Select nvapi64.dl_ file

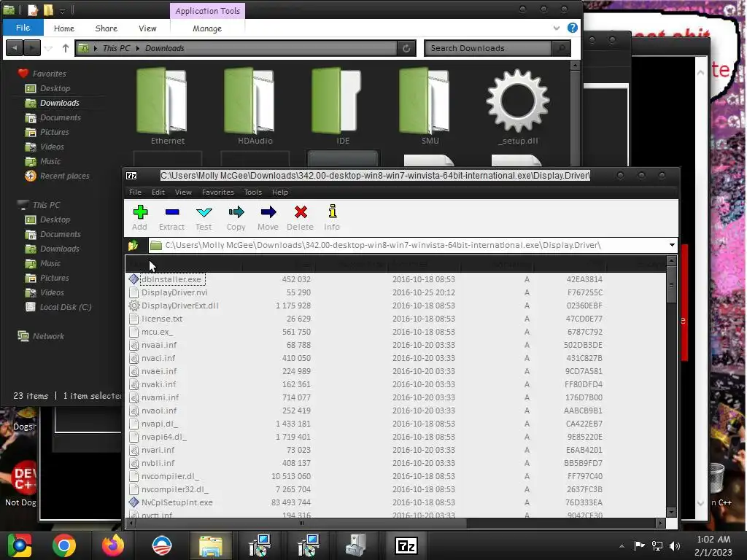[164, 437]
